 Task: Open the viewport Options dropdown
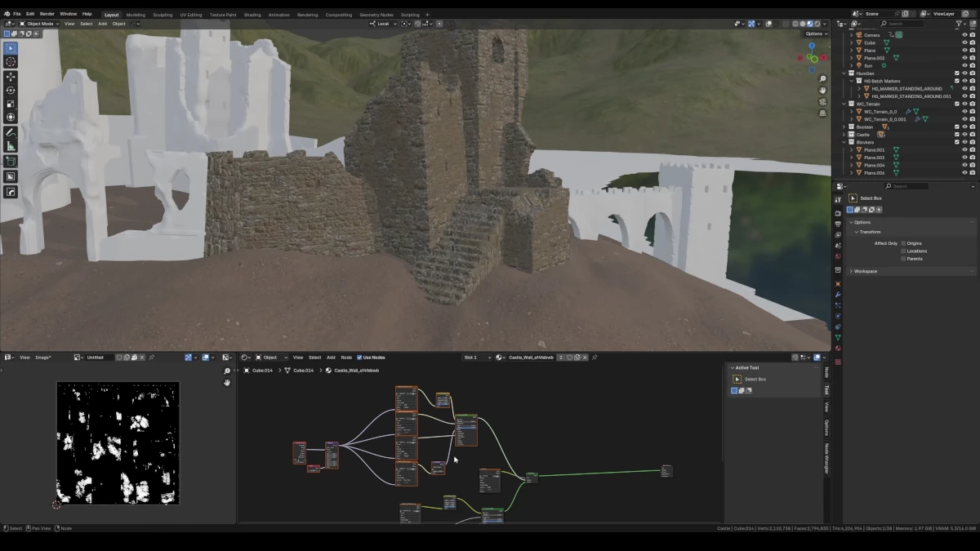(816, 33)
